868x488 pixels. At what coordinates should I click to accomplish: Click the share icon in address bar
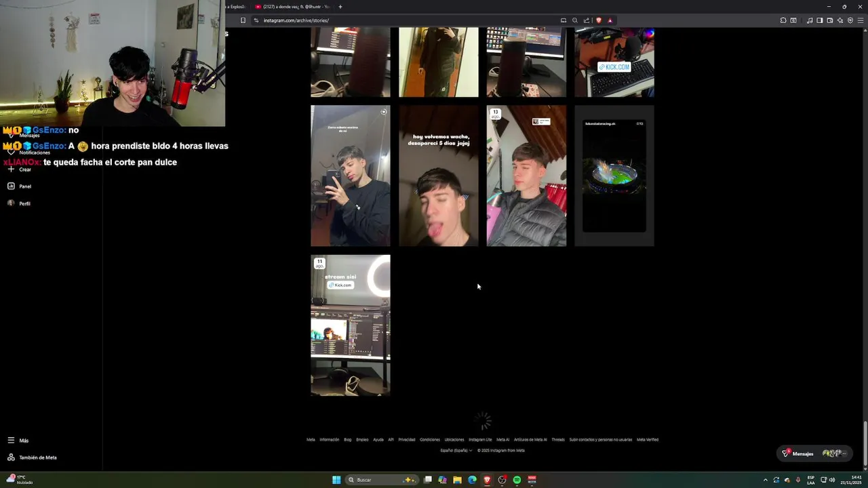click(586, 20)
